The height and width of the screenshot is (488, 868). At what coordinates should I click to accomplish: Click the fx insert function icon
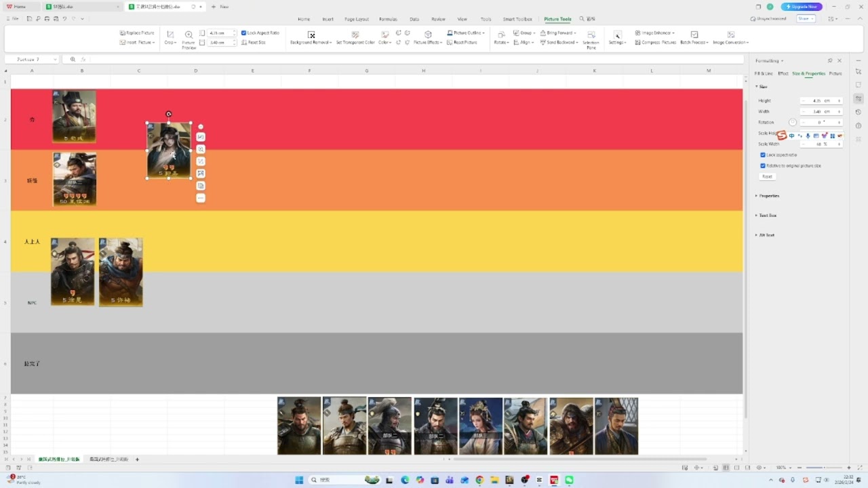click(x=83, y=60)
